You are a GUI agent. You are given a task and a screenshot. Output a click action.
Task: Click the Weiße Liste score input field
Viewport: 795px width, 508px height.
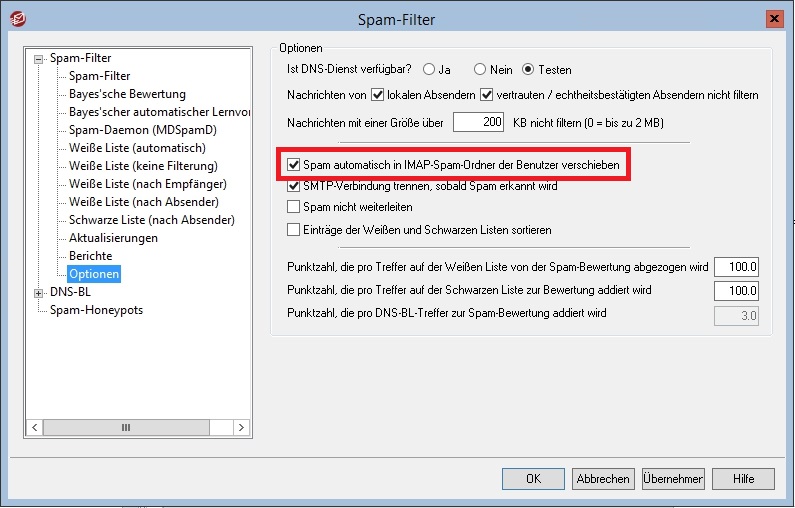click(x=736, y=268)
